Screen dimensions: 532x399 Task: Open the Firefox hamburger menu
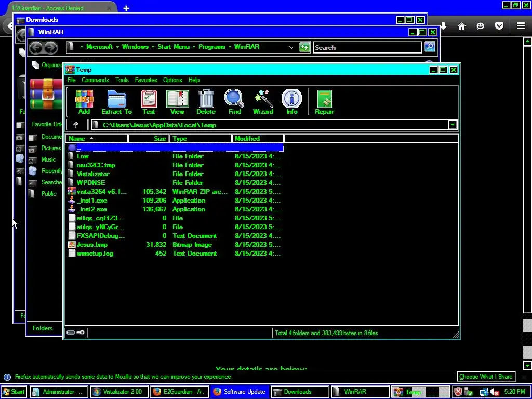coord(521,26)
